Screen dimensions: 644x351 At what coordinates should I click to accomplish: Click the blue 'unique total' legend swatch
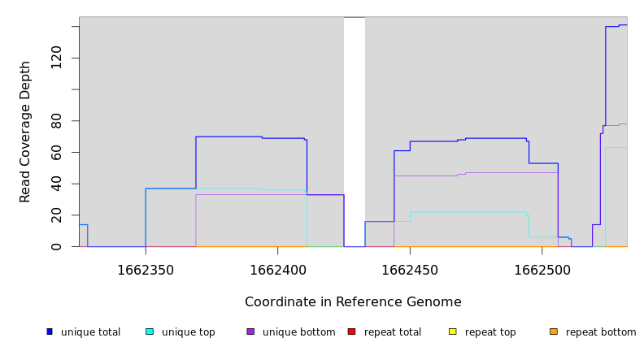pyautogui.click(x=50, y=331)
